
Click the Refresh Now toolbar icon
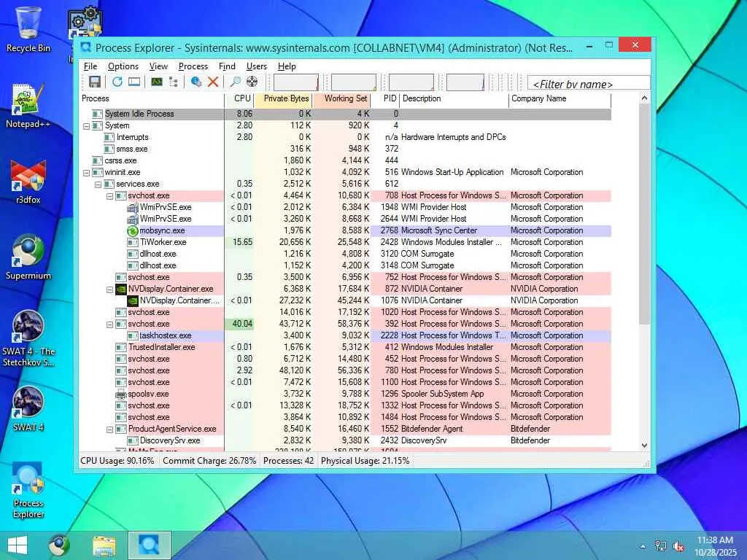tap(117, 82)
